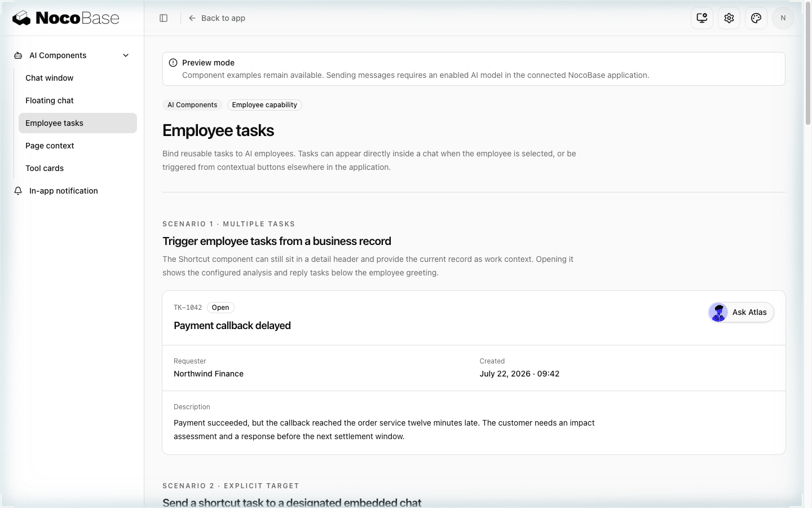Click the NocoBase logo

pos(66,18)
